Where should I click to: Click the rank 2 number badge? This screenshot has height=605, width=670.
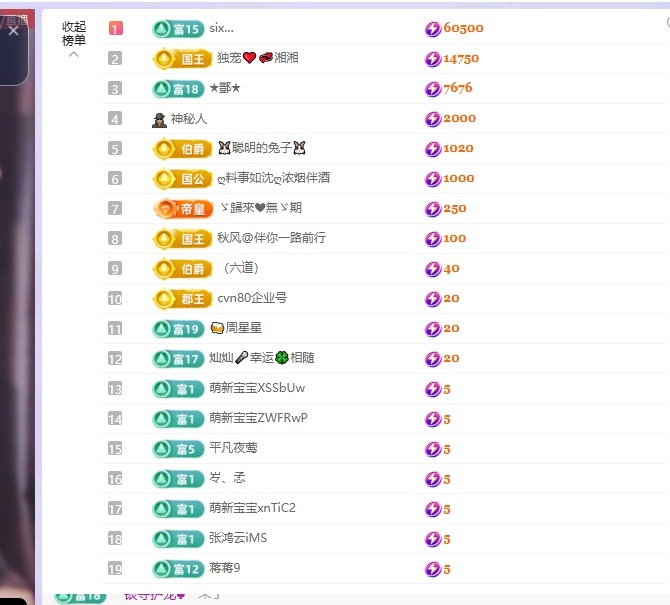(x=115, y=59)
